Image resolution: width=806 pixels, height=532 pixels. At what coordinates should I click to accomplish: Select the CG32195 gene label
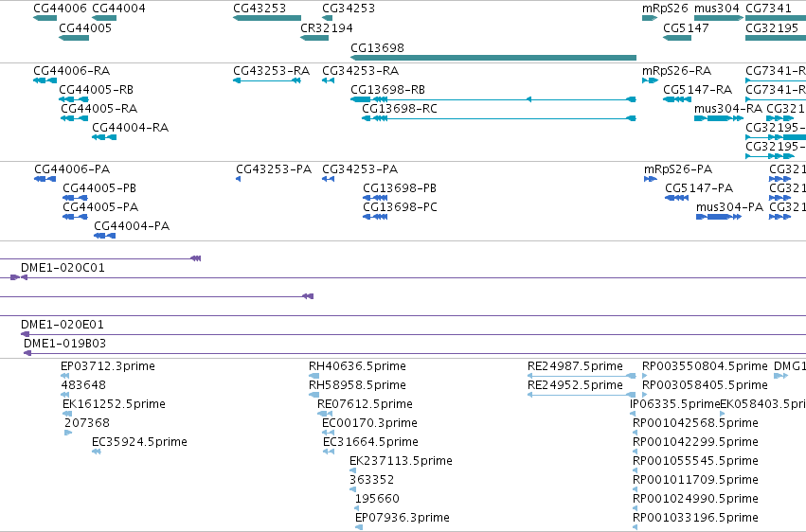tap(772, 27)
